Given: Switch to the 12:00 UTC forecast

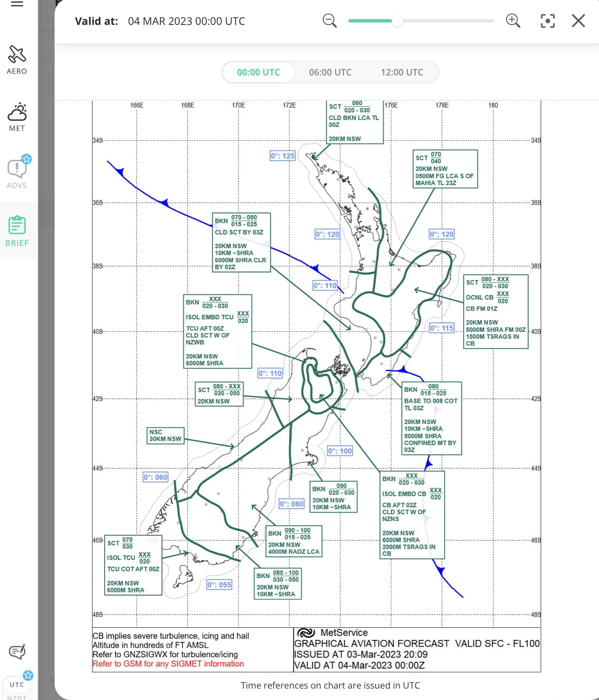Looking at the screenshot, I should [x=402, y=73].
